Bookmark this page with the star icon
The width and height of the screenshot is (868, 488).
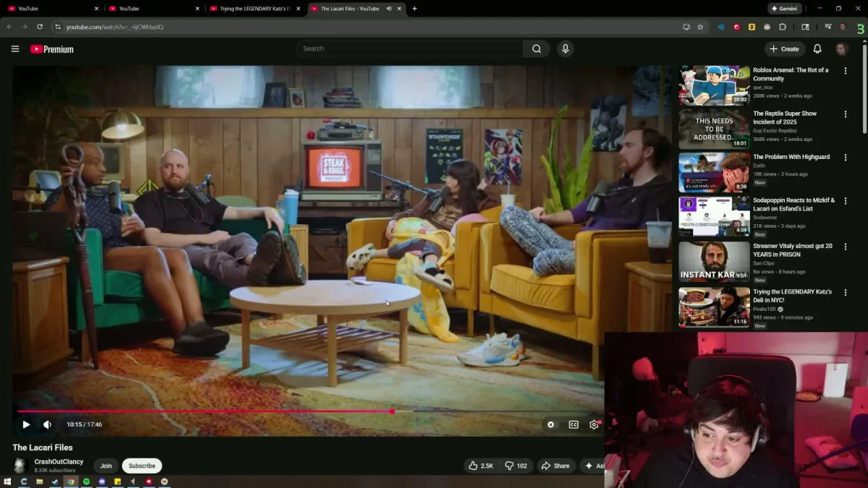(x=700, y=27)
